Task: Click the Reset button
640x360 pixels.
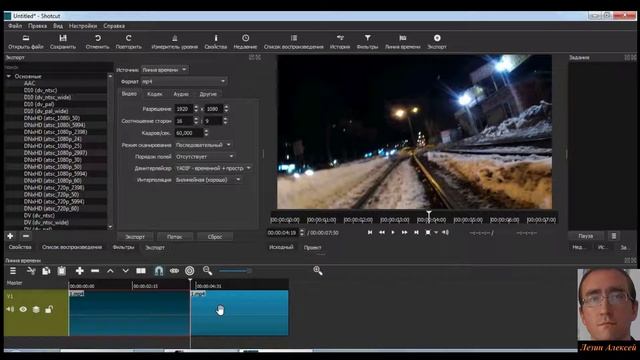Action: click(215, 236)
